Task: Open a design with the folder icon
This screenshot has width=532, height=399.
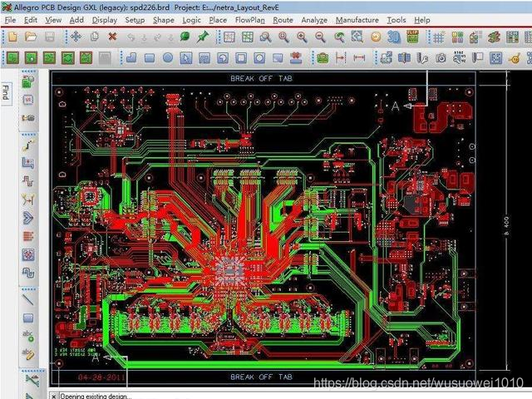Action: click(31, 37)
